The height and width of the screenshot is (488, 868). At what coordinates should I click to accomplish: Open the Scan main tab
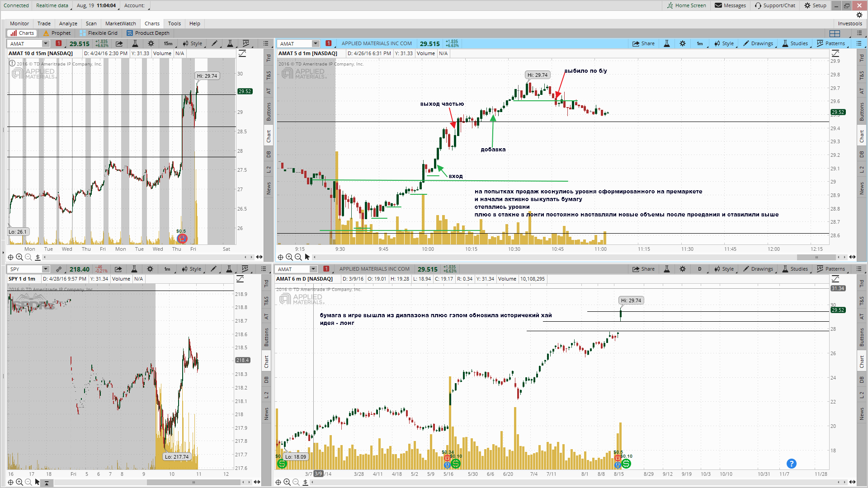(91, 23)
